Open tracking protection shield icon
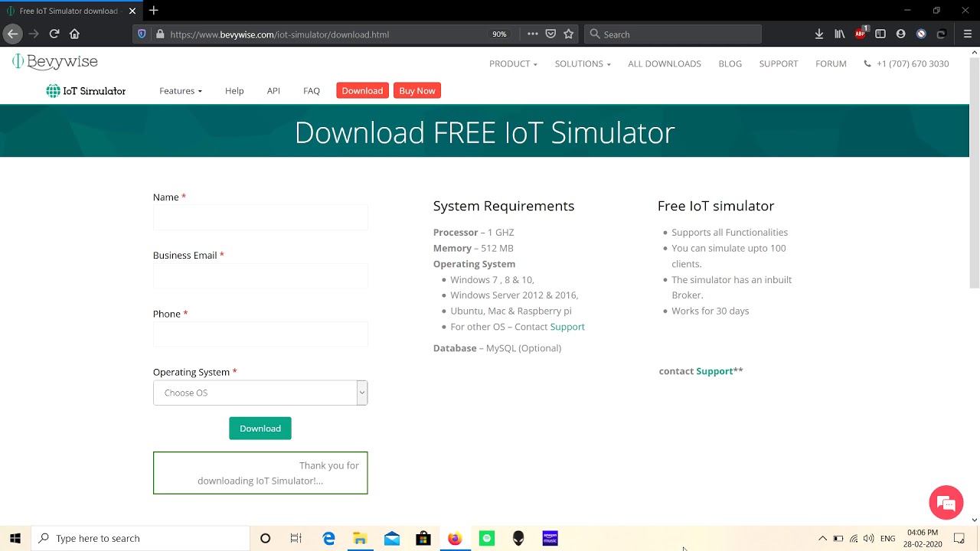This screenshot has width=980, height=551. [x=142, y=34]
